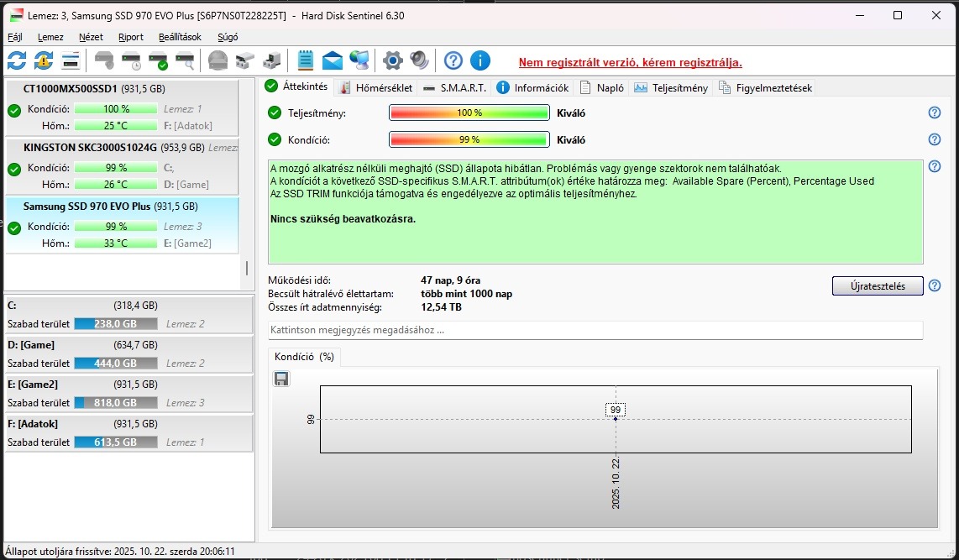Click the disk panel list toolbar icon
The image size is (959, 560).
point(71,60)
